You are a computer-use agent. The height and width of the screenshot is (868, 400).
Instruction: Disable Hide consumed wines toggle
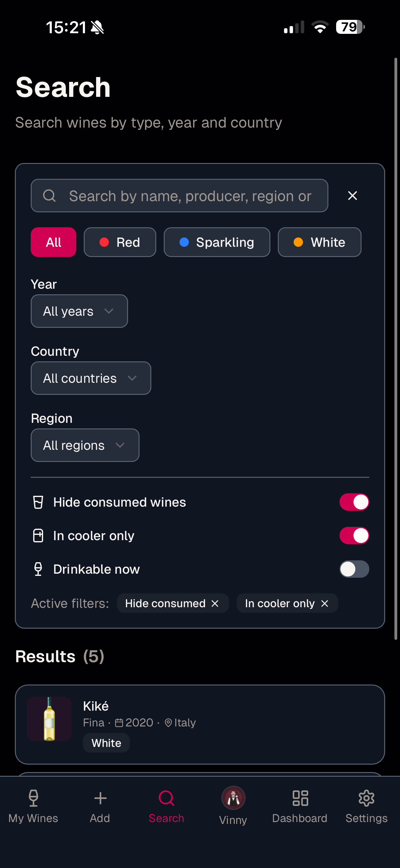(354, 502)
